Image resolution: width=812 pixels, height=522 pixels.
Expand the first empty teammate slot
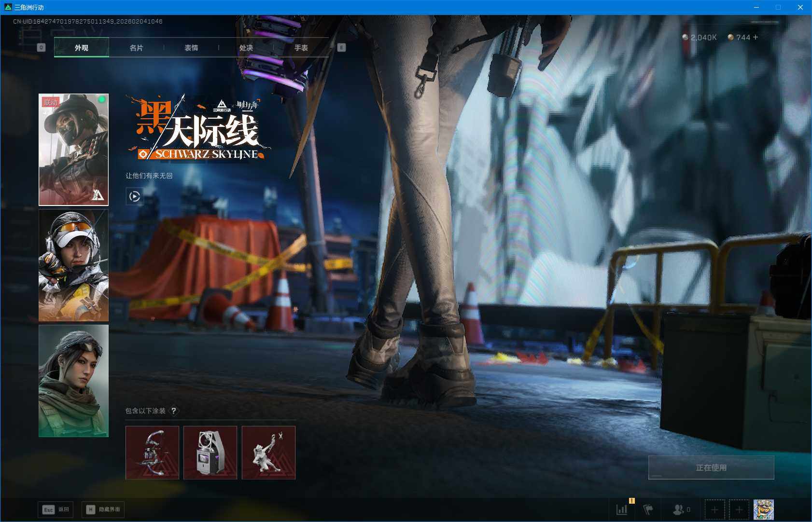pos(714,509)
